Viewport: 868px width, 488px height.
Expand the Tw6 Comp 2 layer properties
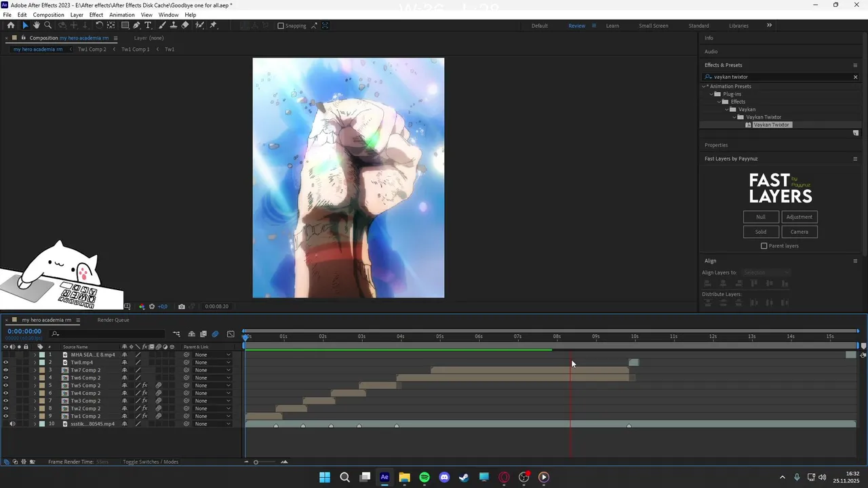(35, 378)
